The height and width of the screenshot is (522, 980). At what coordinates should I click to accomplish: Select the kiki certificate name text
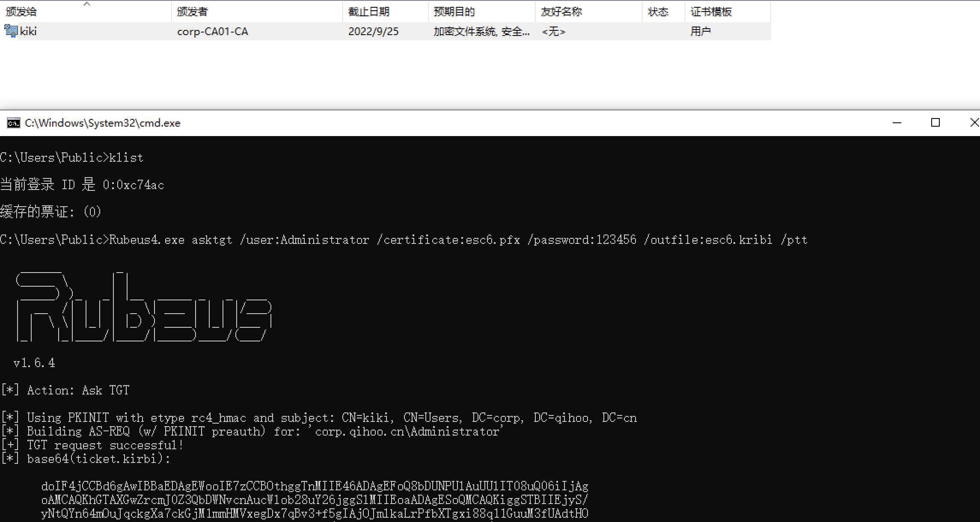(28, 31)
